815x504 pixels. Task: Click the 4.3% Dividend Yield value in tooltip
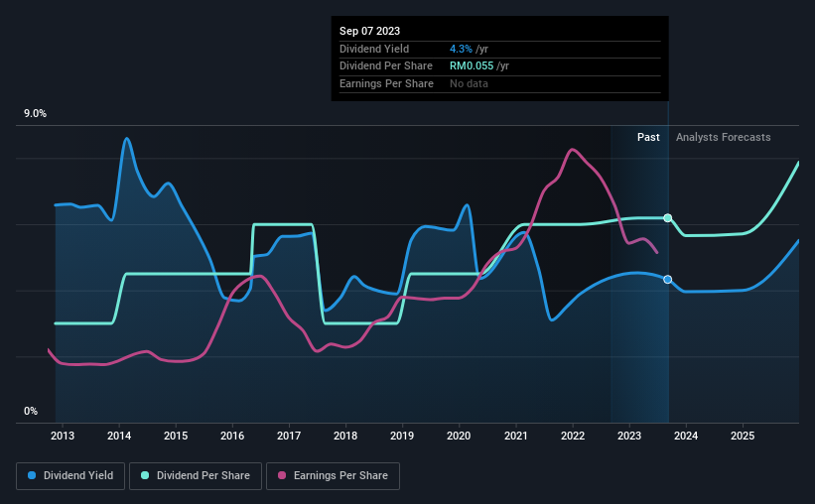[x=461, y=49]
